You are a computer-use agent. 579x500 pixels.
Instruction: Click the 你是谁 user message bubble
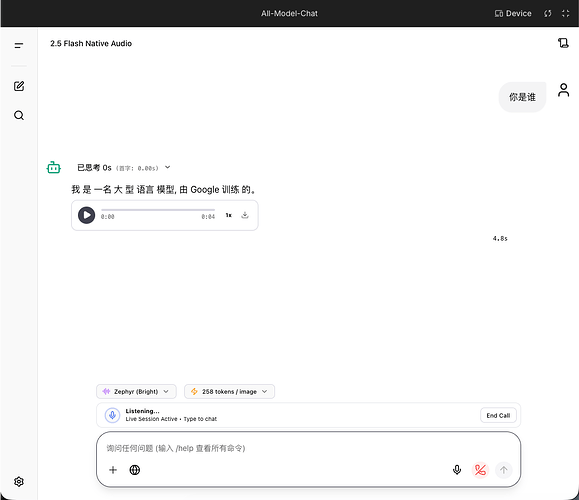[x=522, y=97]
